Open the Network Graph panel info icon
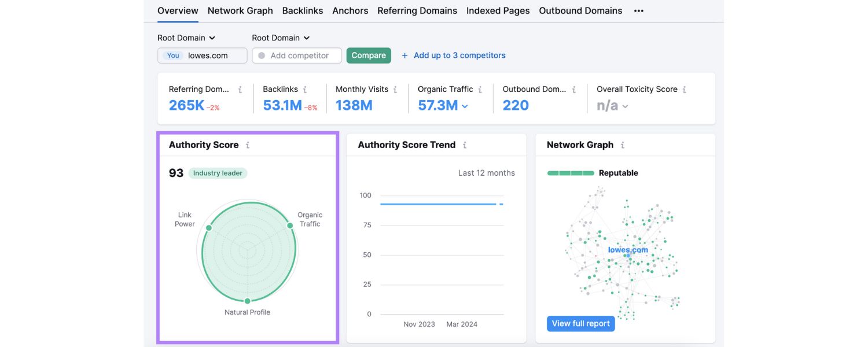 coord(623,145)
